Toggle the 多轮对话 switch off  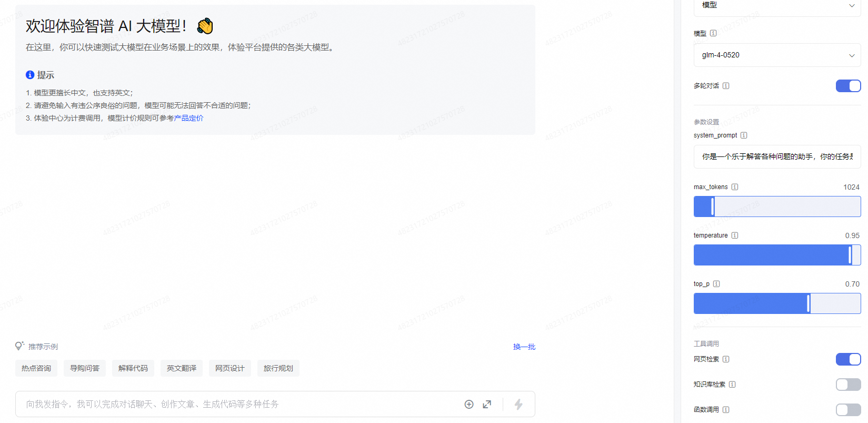(848, 86)
